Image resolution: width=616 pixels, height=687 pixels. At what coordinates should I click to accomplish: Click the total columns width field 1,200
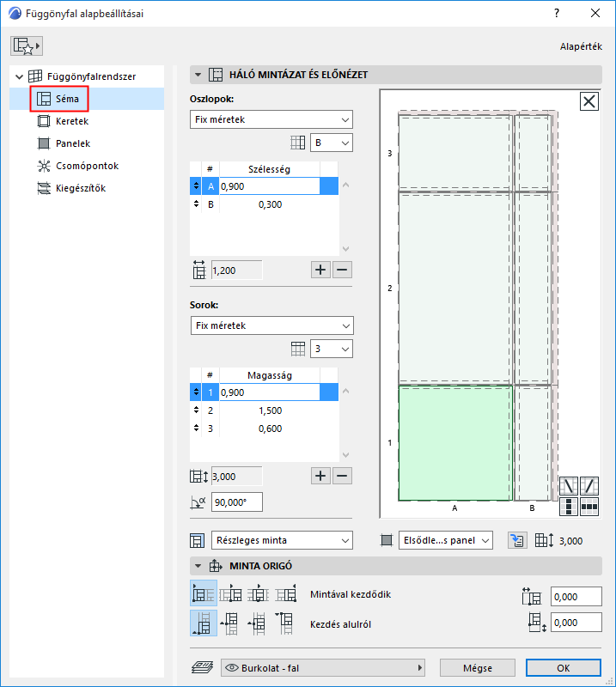[237, 271]
